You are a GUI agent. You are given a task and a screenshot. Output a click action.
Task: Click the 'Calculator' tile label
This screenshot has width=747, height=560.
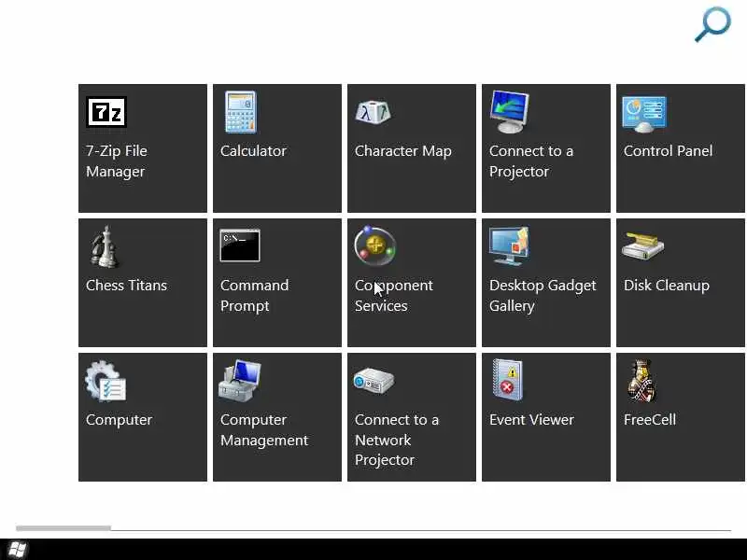point(253,151)
